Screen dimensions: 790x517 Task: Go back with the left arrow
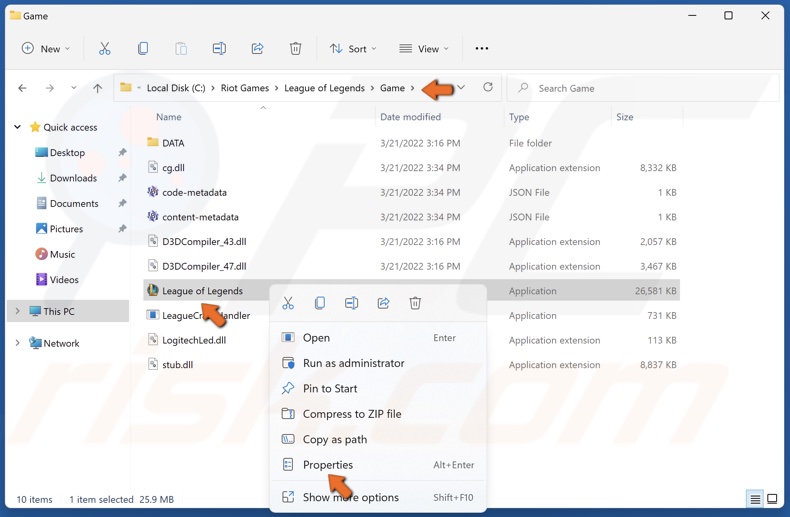tap(22, 88)
